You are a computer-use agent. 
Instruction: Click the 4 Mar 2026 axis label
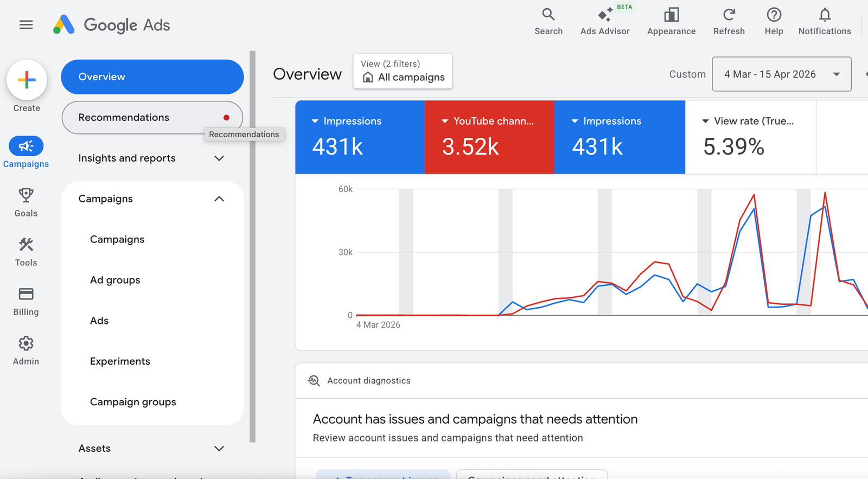click(378, 325)
